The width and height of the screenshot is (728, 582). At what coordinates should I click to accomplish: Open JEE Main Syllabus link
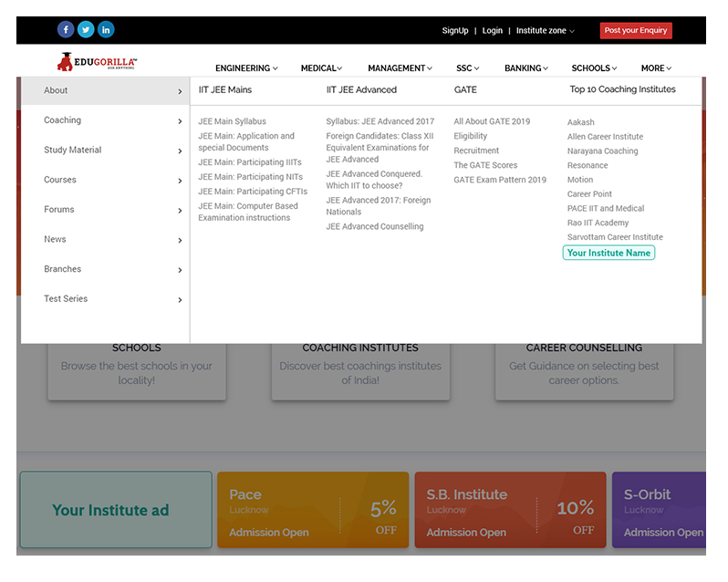click(232, 121)
